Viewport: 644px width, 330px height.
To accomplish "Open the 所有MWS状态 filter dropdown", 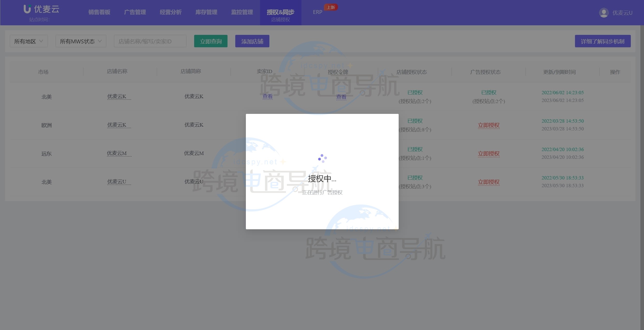I will tap(80, 41).
